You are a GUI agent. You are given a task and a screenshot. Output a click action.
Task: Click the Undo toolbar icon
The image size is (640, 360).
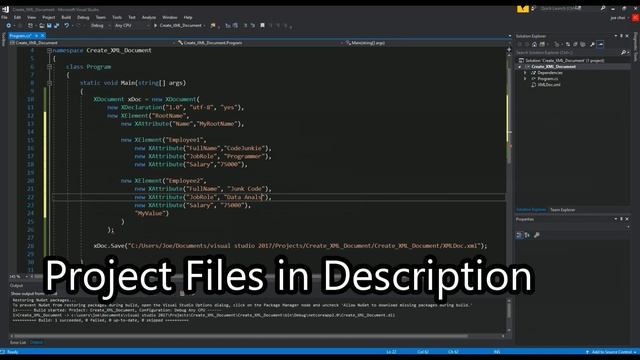pos(67,25)
